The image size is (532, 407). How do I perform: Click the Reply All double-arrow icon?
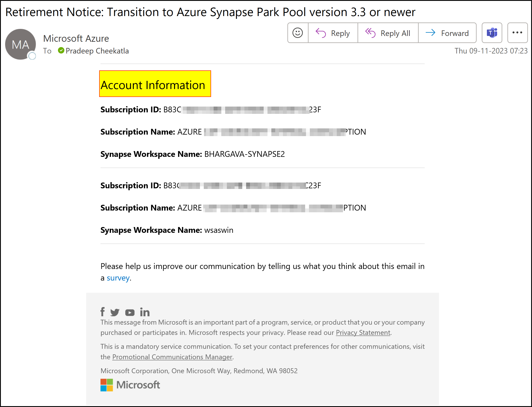370,33
